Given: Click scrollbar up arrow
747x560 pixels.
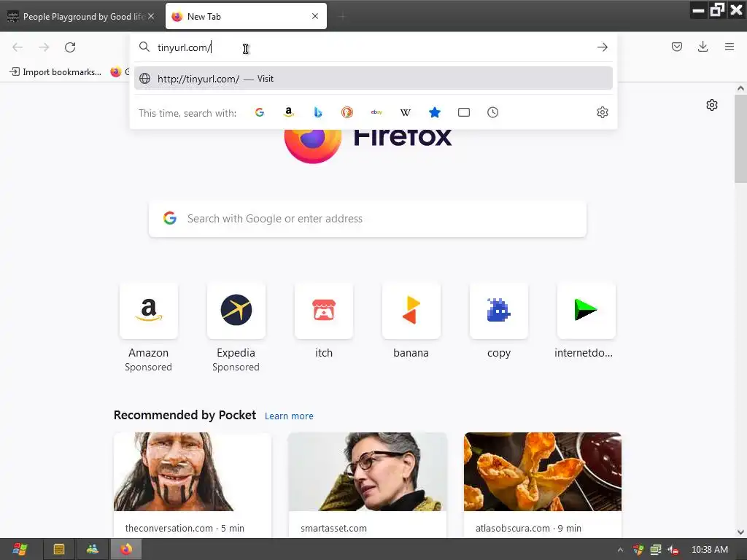Looking at the screenshot, I should [740, 88].
